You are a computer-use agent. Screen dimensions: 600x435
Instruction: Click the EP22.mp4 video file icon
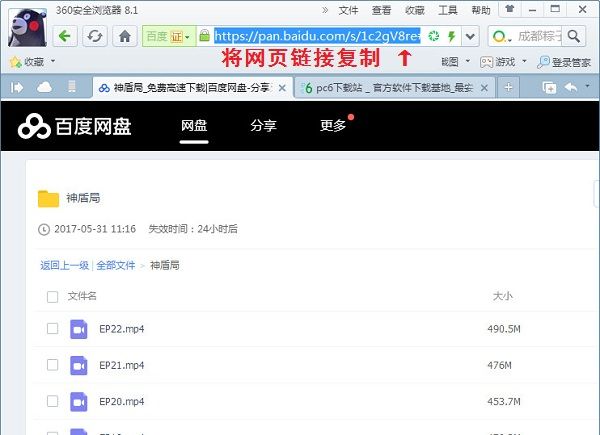pos(79,329)
